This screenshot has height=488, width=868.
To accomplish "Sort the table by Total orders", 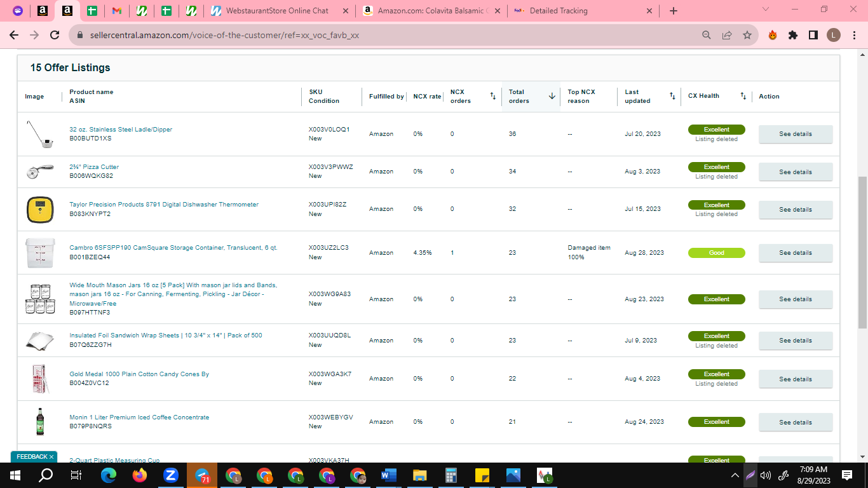I will 552,97.
